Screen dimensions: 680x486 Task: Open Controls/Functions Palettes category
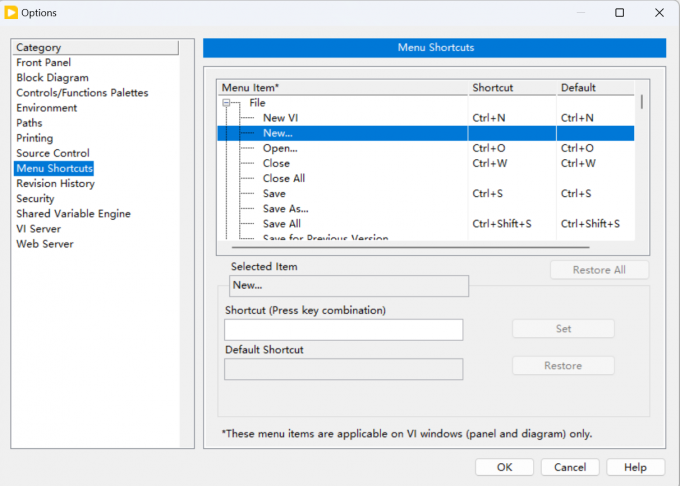pos(82,93)
